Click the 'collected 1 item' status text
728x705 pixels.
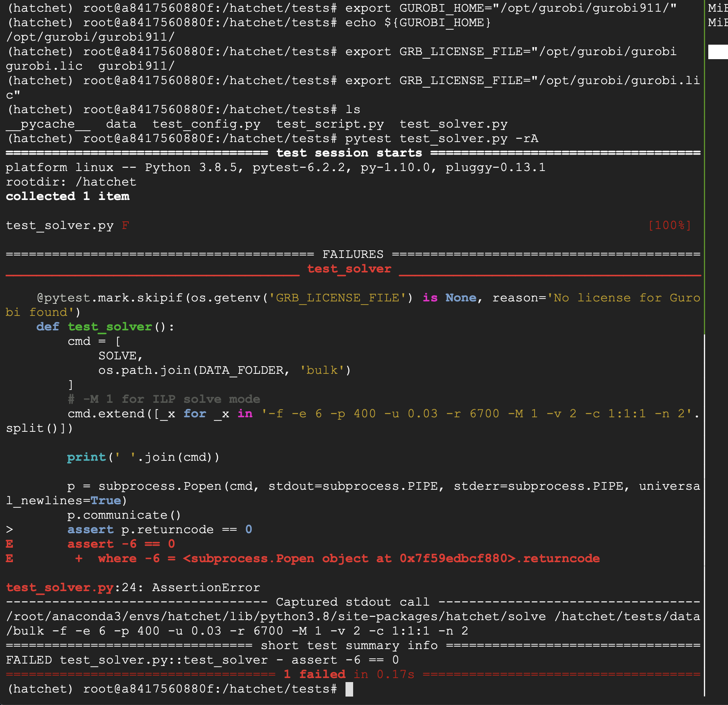click(x=67, y=196)
